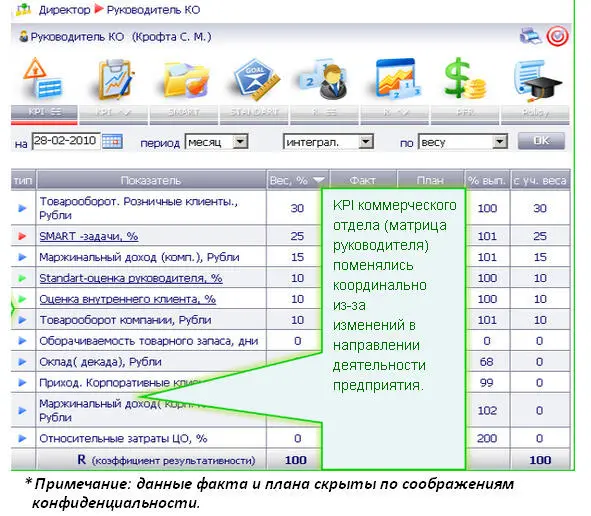Viewport: 591px width, 516px height.
Task: Expand the интеграл. dropdown
Action: tap(365, 142)
